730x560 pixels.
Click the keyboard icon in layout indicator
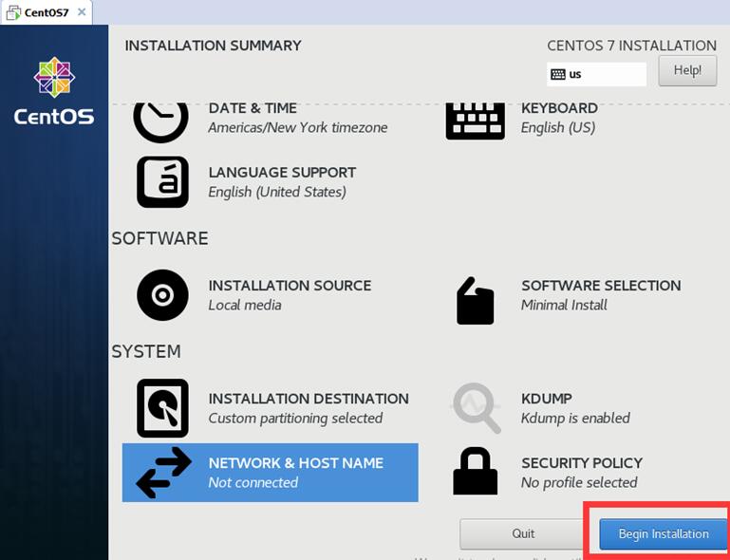(x=558, y=74)
